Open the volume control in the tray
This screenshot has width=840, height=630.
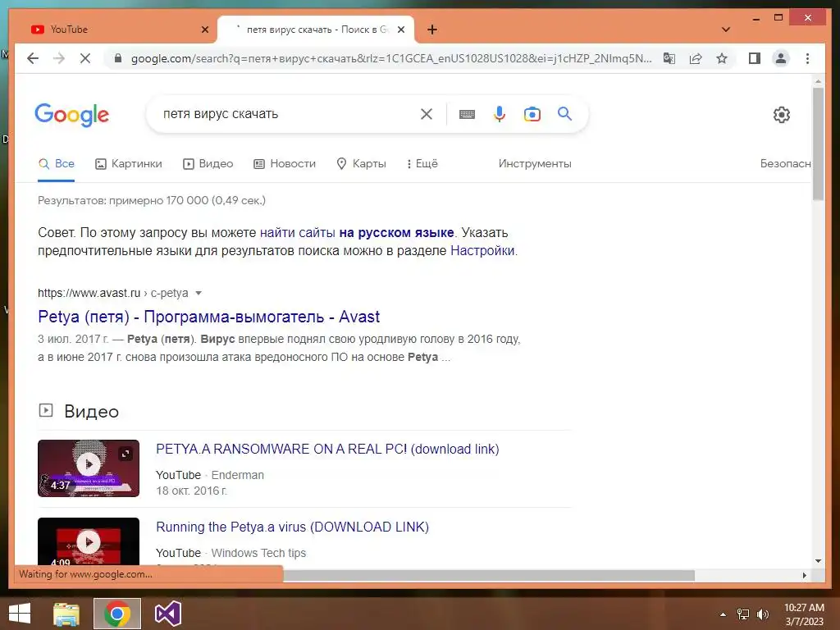point(763,614)
